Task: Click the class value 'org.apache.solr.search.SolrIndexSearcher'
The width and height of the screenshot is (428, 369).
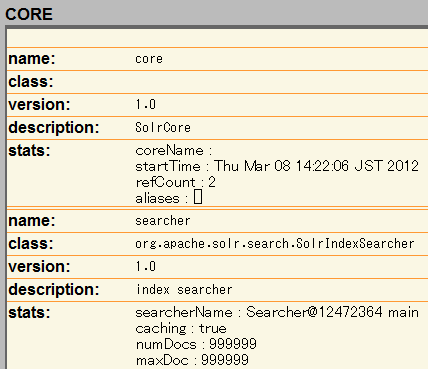Action: tap(275, 244)
